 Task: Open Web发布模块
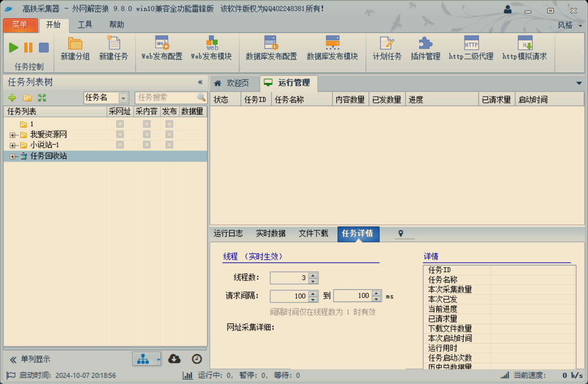(x=211, y=48)
